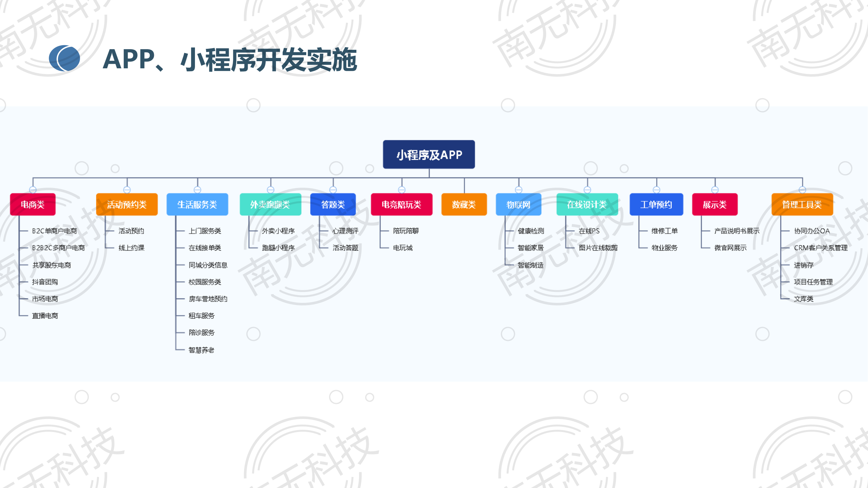Image resolution: width=868 pixels, height=488 pixels.
Task: Click the B2B2C多商户电商 item
Action: [58, 248]
